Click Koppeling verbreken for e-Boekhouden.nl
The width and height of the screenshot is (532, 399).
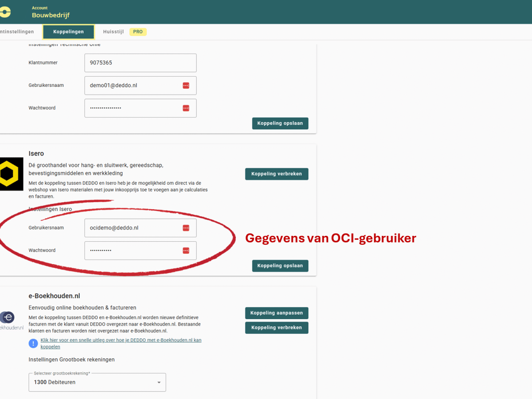277,328
